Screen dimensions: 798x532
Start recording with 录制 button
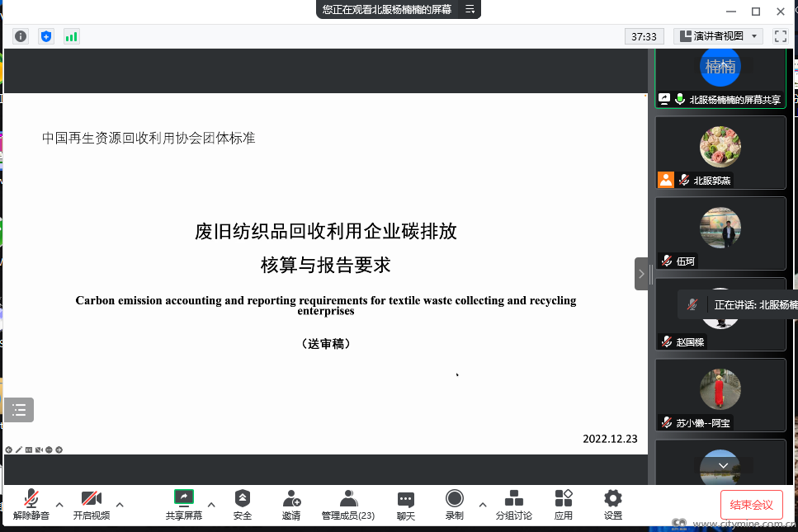[x=454, y=505]
